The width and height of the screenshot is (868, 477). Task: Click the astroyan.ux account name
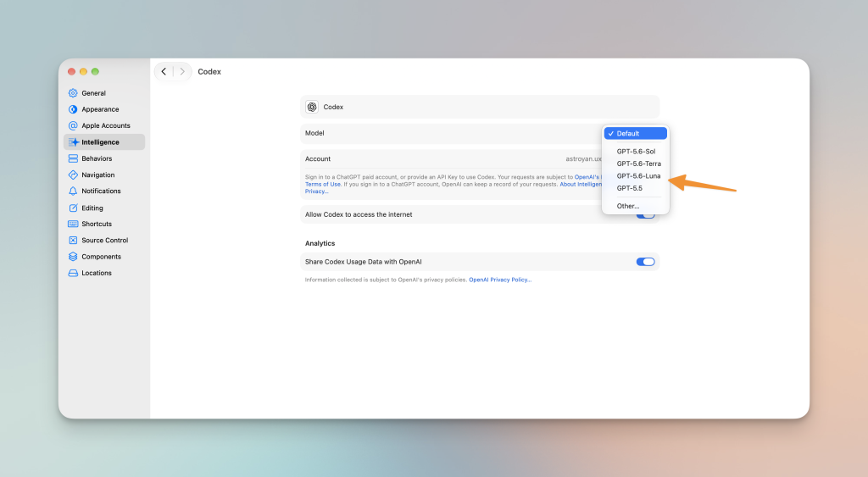[583, 158]
